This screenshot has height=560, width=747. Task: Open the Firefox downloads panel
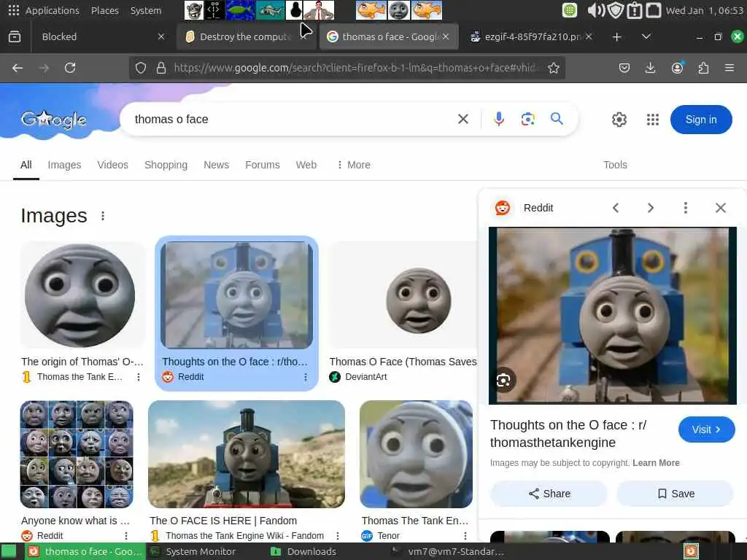point(650,68)
